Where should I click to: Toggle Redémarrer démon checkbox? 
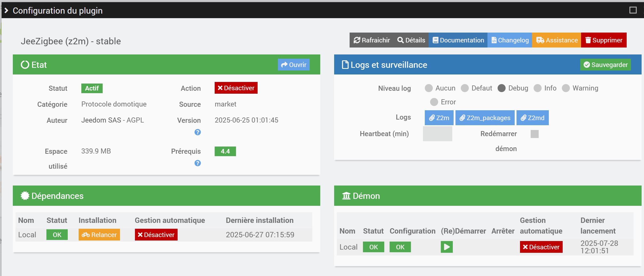(534, 134)
